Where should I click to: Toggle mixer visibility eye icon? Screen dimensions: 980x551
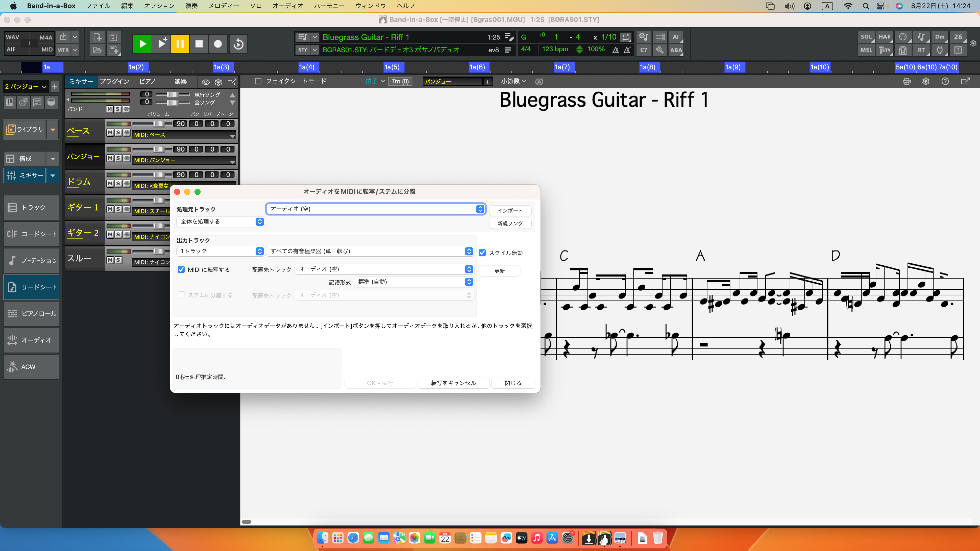[205, 82]
